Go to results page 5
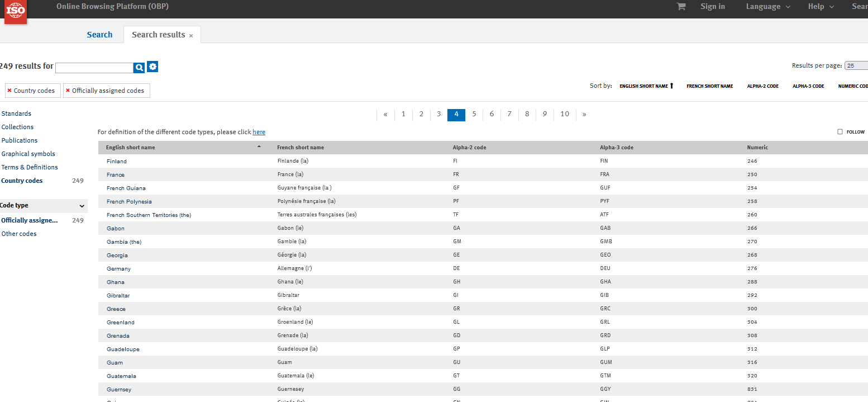The width and height of the screenshot is (868, 402). click(474, 114)
